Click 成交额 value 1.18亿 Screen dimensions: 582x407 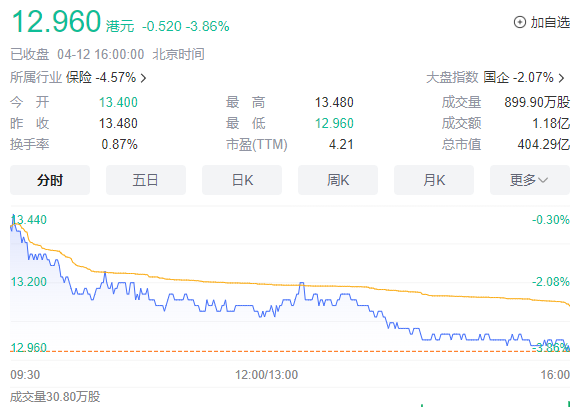(551, 124)
